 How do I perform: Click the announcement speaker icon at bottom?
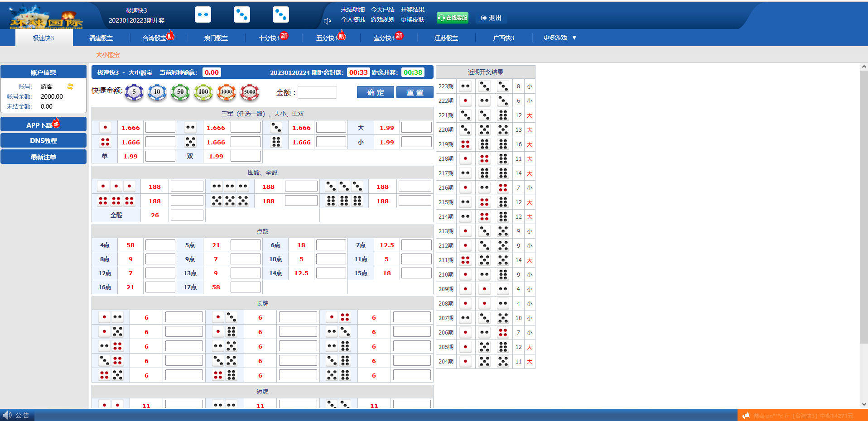[x=7, y=415]
